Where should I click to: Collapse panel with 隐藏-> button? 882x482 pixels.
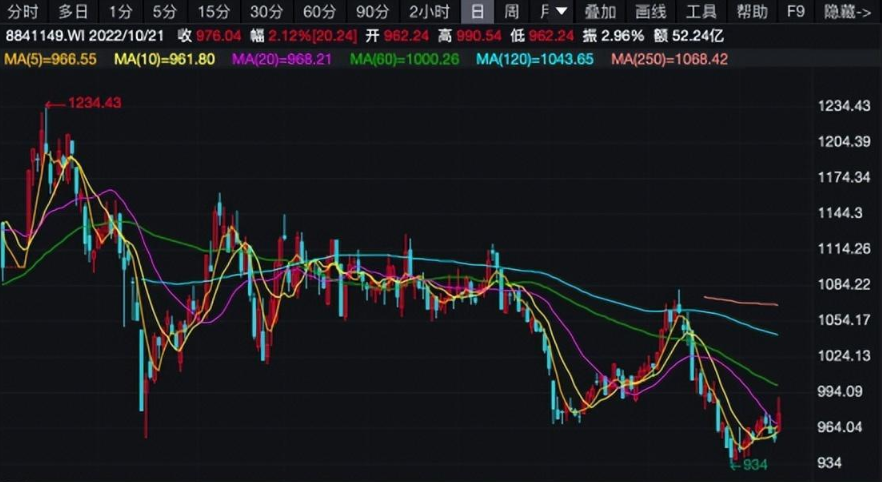pos(848,12)
